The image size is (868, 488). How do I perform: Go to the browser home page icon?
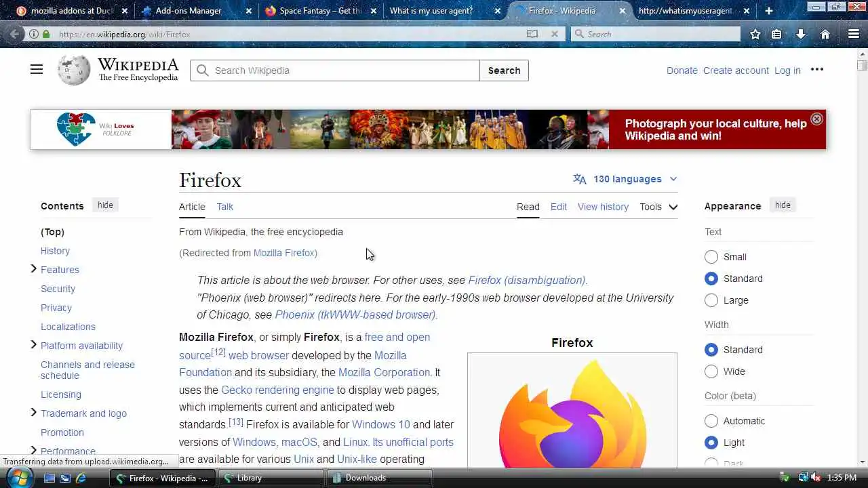pyautogui.click(x=825, y=34)
